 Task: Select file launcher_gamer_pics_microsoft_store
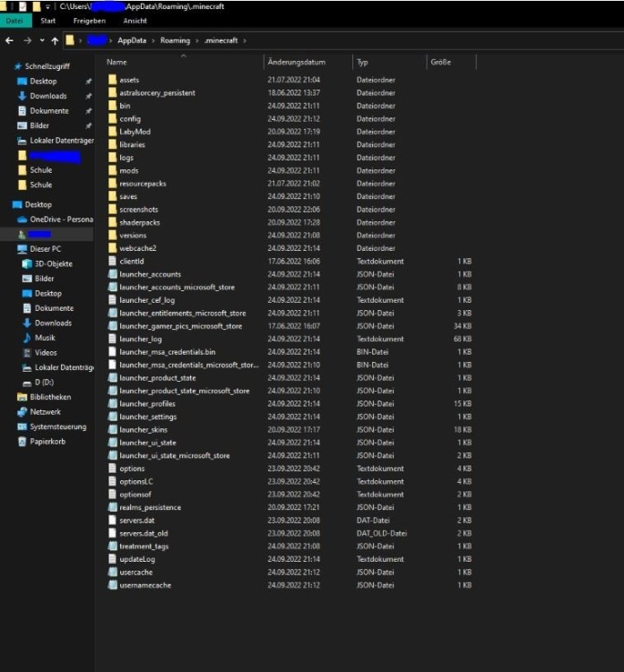(180, 326)
